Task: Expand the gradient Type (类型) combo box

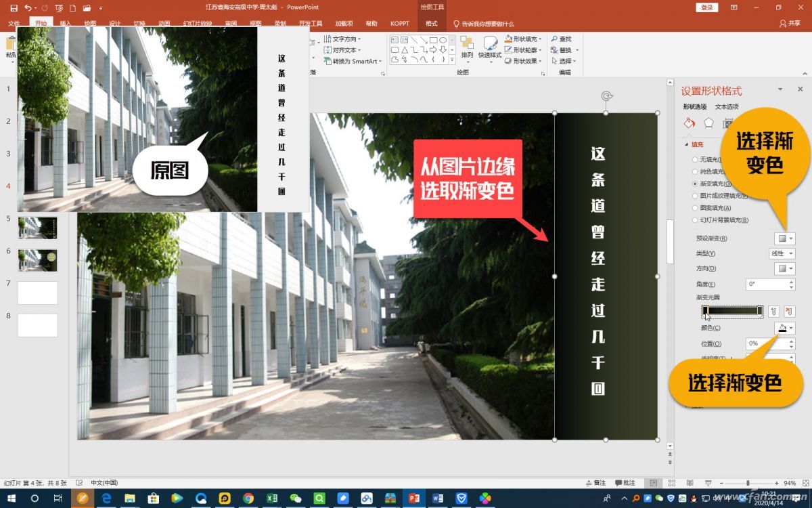Action: click(782, 253)
